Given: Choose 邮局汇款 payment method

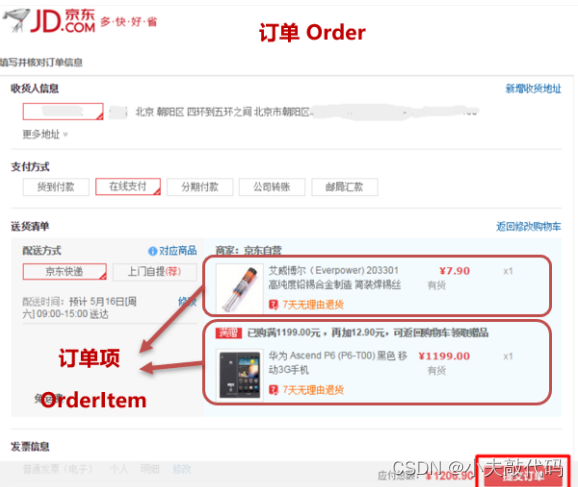Looking at the screenshot, I should point(344,187).
